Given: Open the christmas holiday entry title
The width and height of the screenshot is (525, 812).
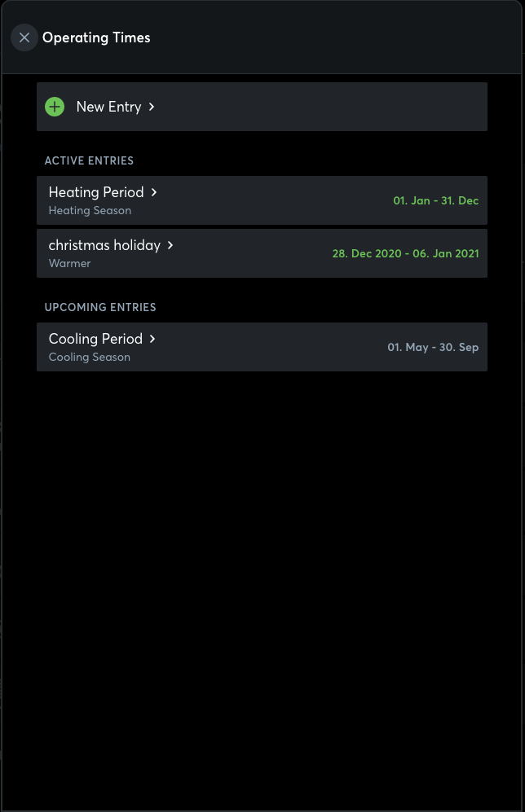Looking at the screenshot, I should pos(104,245).
